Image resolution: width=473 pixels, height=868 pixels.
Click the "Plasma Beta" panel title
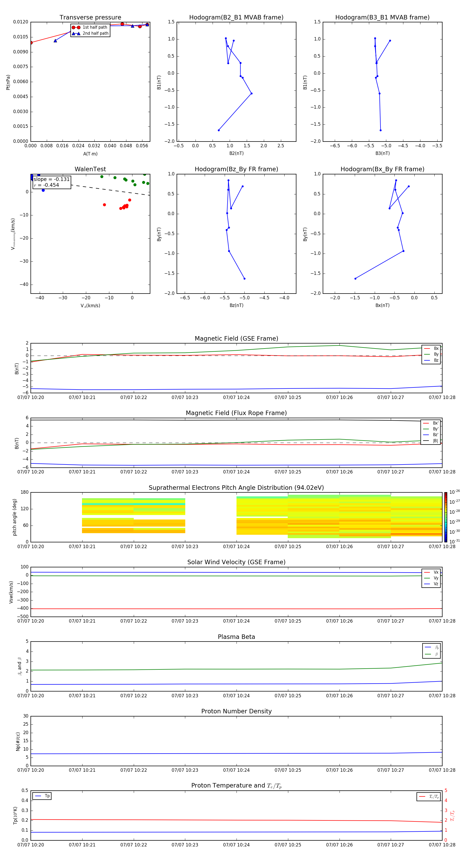[x=236, y=637]
